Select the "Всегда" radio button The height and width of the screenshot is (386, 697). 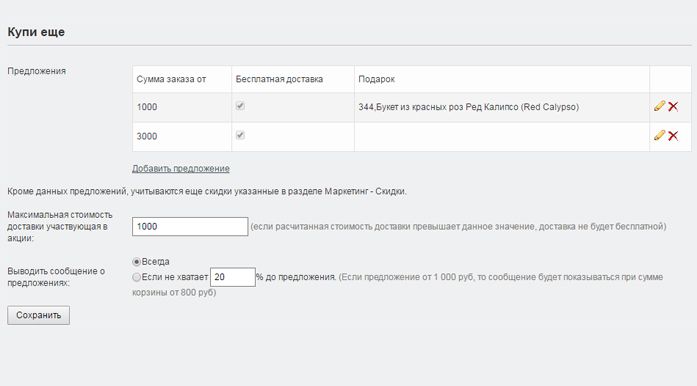tap(136, 261)
